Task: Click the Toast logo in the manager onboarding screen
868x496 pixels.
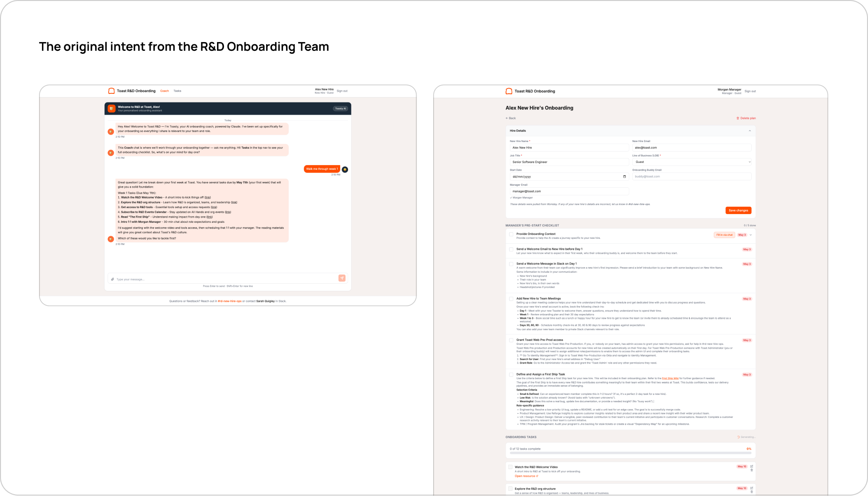Action: coord(509,91)
